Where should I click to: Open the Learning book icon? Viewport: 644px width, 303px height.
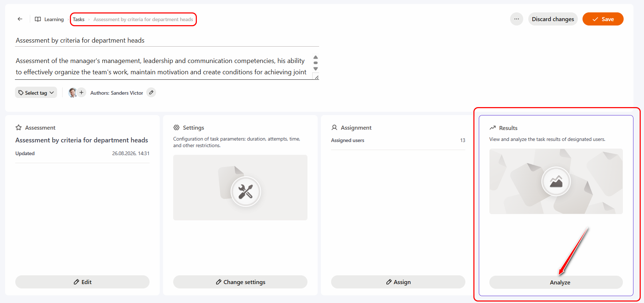point(38,19)
